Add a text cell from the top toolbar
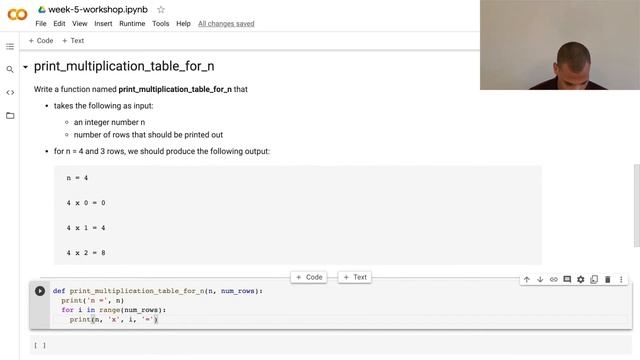Viewport: 640px width, 360px height. point(73,41)
